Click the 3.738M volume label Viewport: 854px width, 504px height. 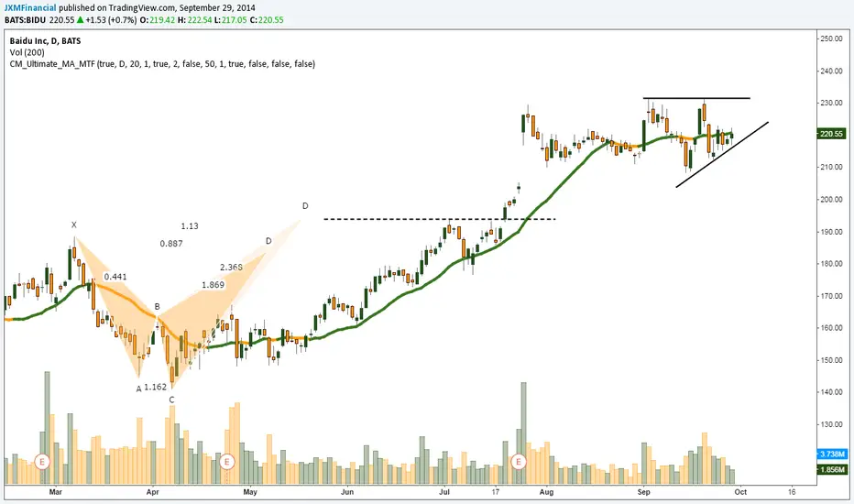coord(831,454)
